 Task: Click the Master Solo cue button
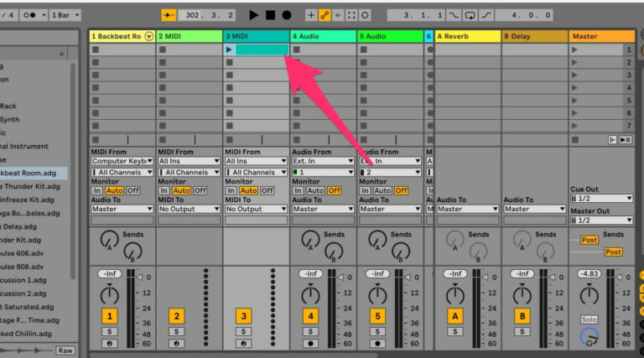tap(589, 319)
